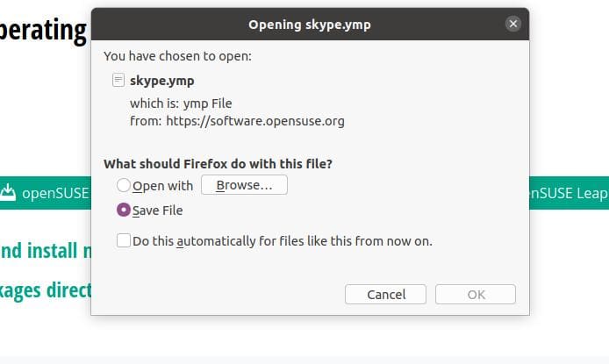The height and width of the screenshot is (364, 609).
Task: Click the software.opensuse.org source address
Action: pyautogui.click(x=254, y=121)
